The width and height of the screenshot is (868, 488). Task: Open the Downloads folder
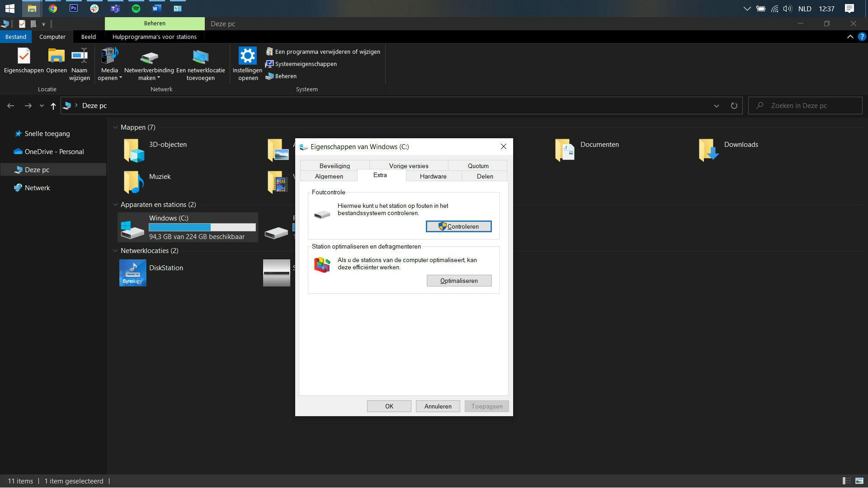point(708,150)
